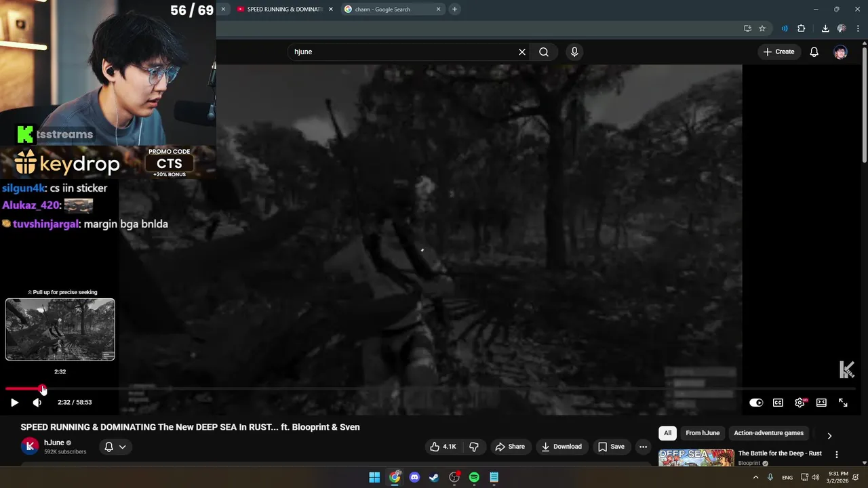
Task: Open the Windows Start menu
Action: (x=374, y=477)
